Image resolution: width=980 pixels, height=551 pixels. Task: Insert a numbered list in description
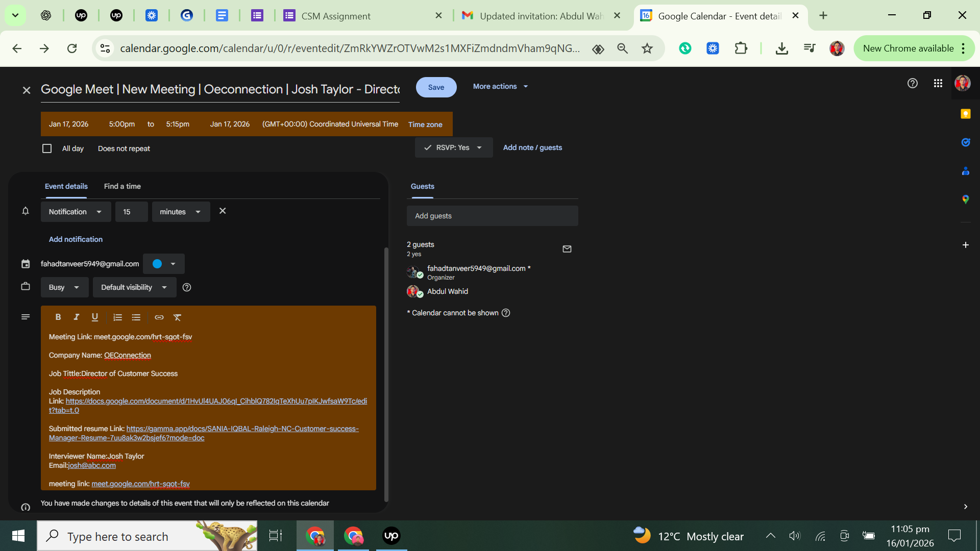pyautogui.click(x=118, y=317)
